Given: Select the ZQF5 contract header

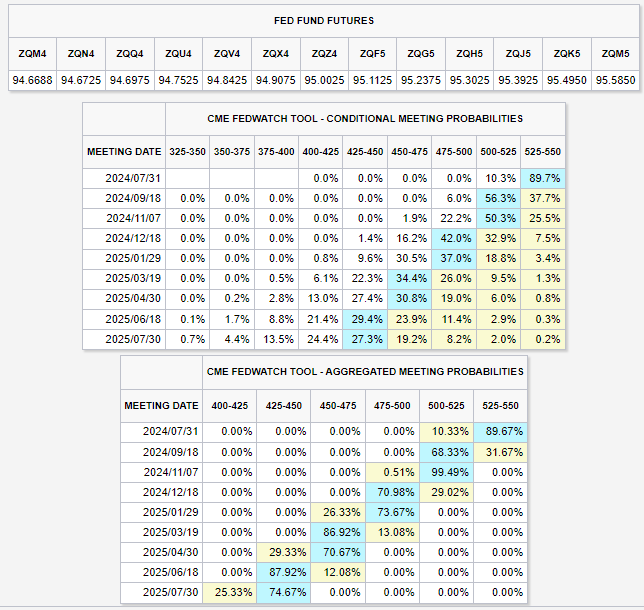Looking at the screenshot, I should point(373,54).
